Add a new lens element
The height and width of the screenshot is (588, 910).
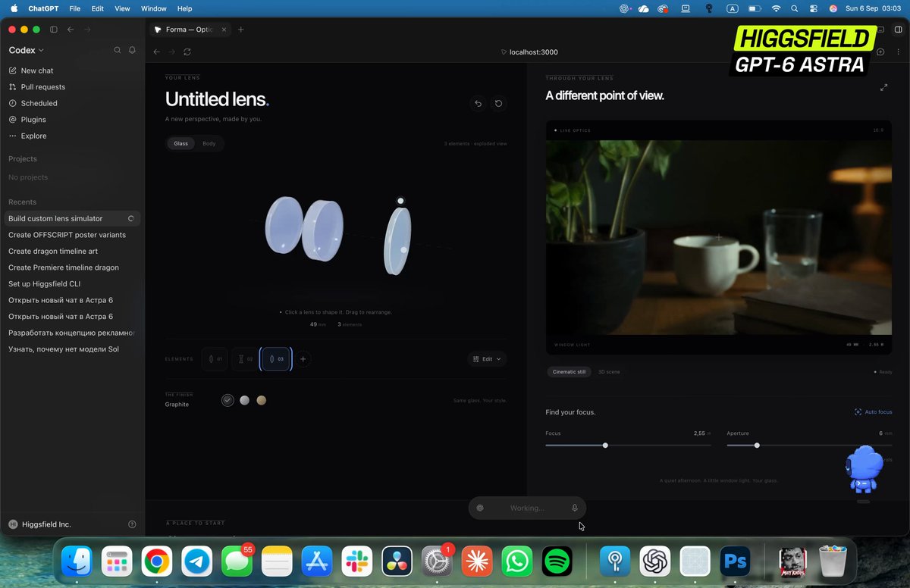(303, 359)
